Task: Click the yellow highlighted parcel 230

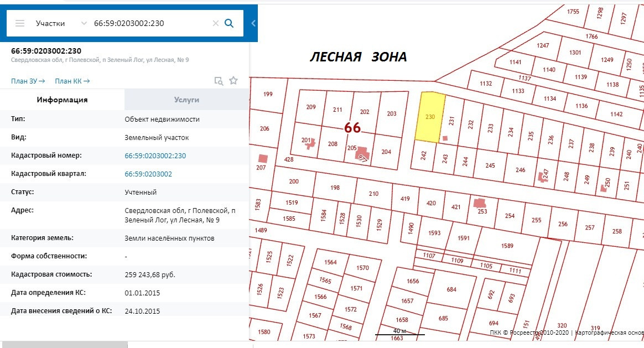Action: [x=430, y=117]
